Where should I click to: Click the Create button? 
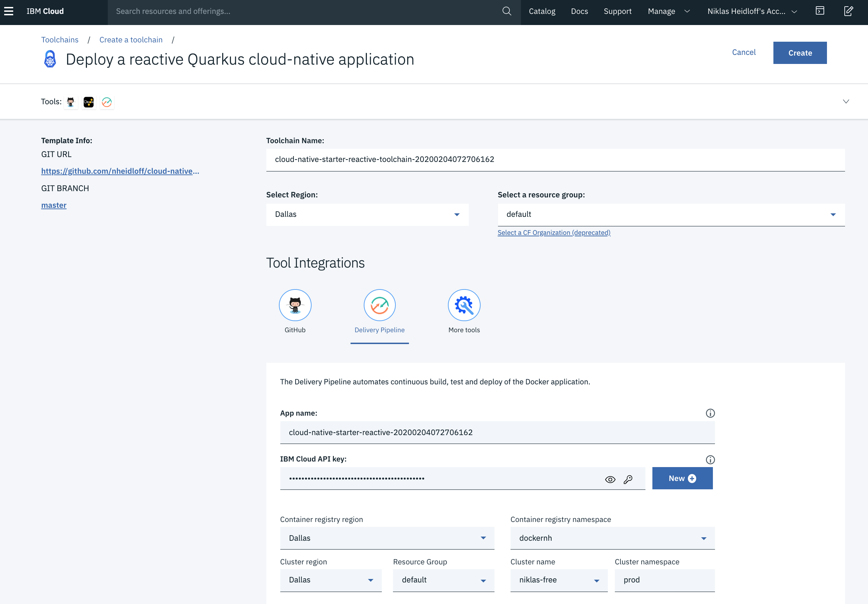(799, 53)
